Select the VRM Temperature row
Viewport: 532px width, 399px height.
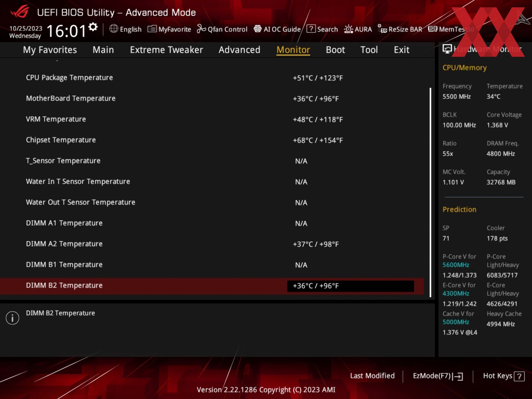[x=212, y=119]
